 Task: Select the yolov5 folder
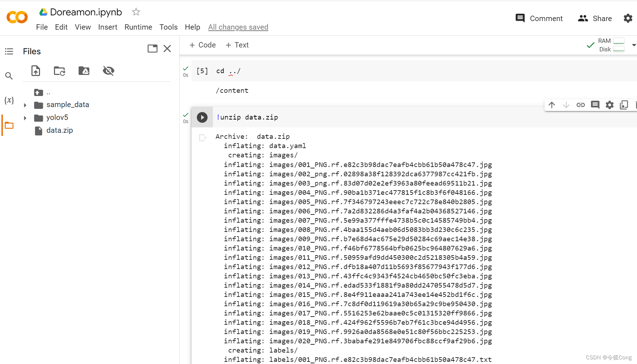click(57, 117)
